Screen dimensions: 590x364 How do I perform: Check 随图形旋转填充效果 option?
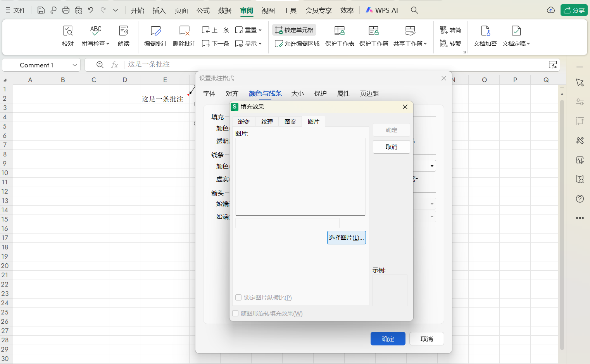(x=235, y=313)
